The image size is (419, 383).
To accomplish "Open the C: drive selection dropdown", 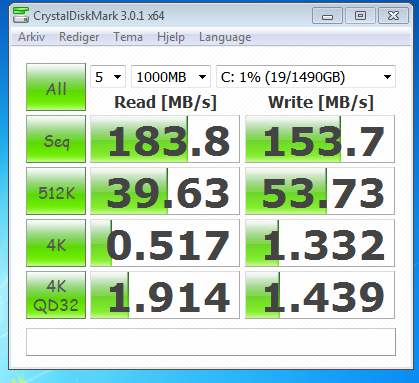I will (306, 77).
